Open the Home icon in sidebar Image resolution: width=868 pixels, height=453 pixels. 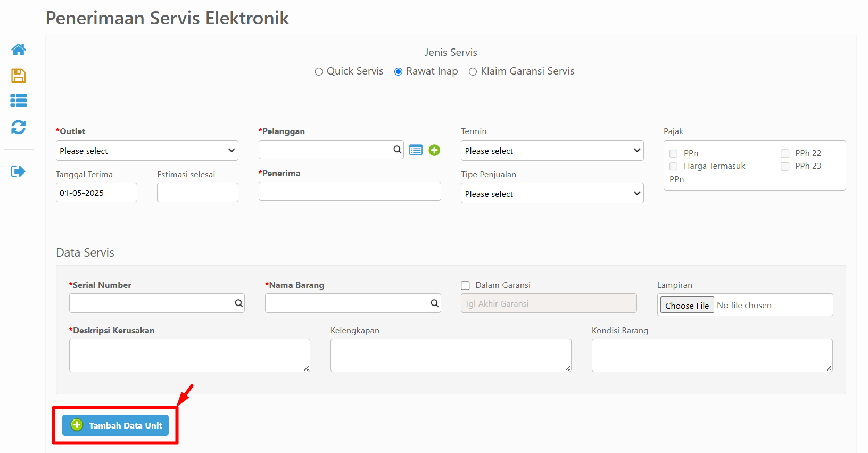tap(19, 50)
